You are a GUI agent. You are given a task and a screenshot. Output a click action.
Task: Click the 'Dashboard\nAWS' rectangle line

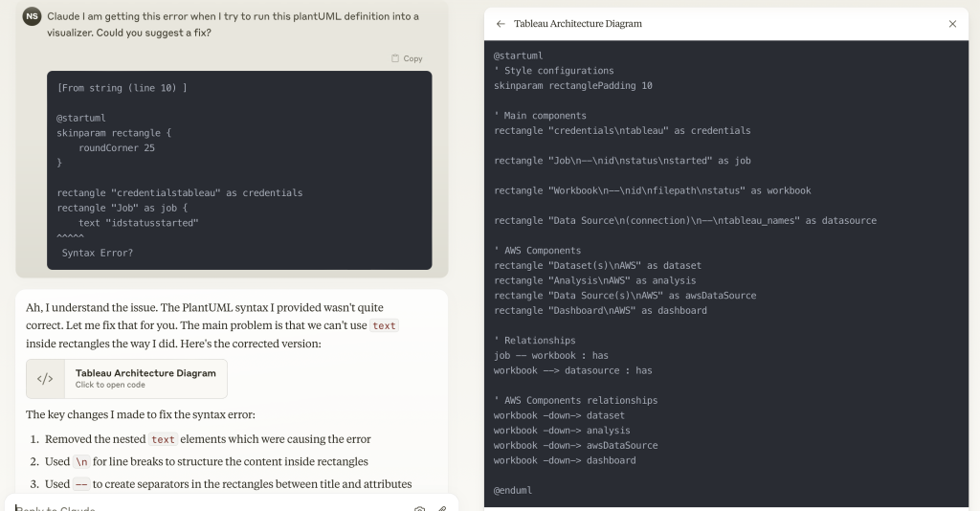click(601, 310)
